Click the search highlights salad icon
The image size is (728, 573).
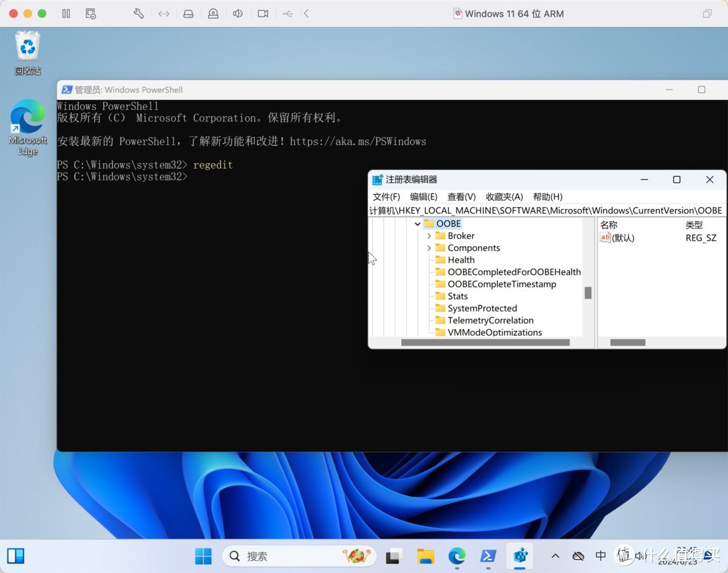point(356,555)
